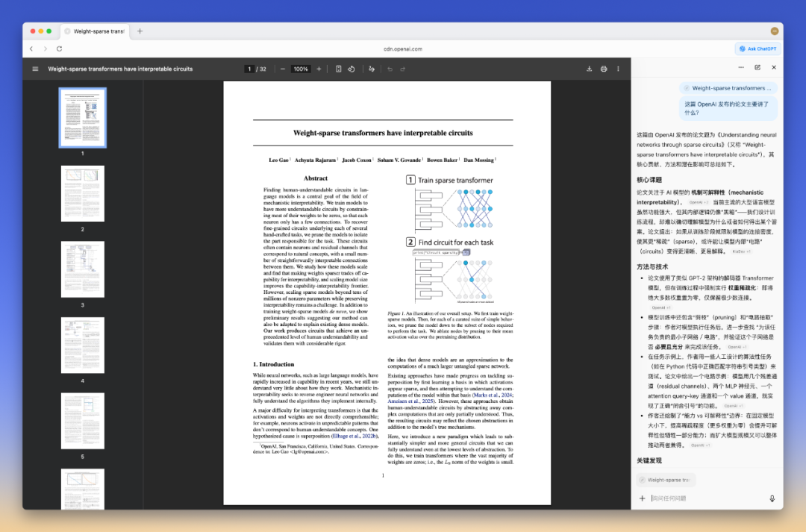
Task: Select the PDF annotate draw tool
Action: [x=372, y=69]
